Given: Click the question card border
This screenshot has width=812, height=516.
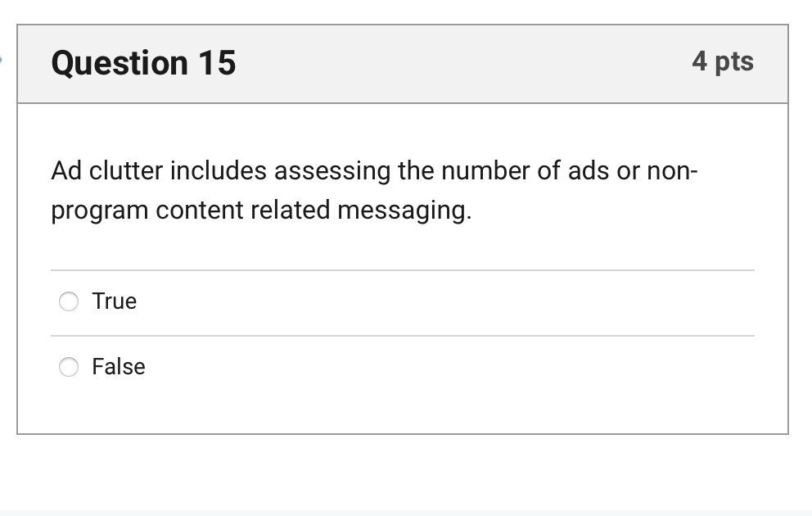Looking at the screenshot, I should 18,246.
